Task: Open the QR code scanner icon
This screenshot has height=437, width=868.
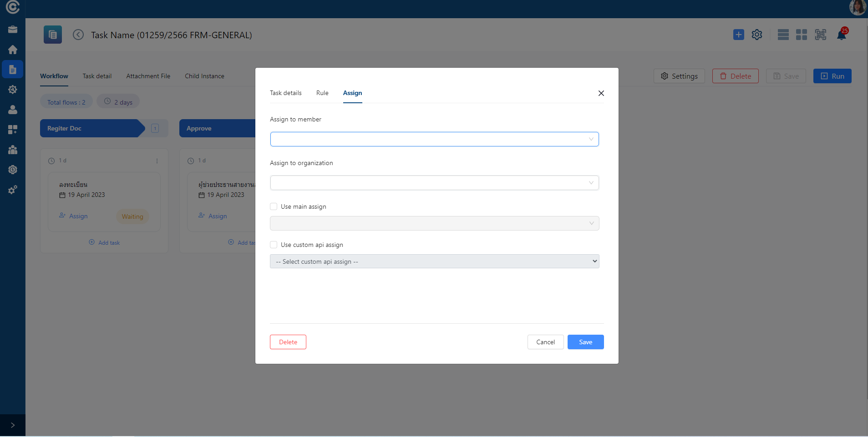Action: click(820, 35)
